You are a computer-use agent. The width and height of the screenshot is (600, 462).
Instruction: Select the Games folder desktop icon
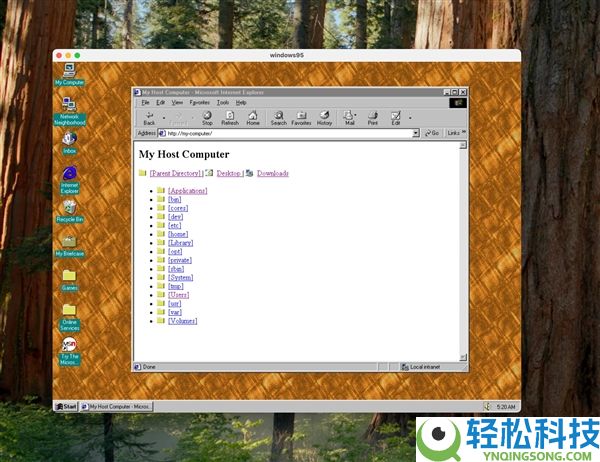point(69,280)
